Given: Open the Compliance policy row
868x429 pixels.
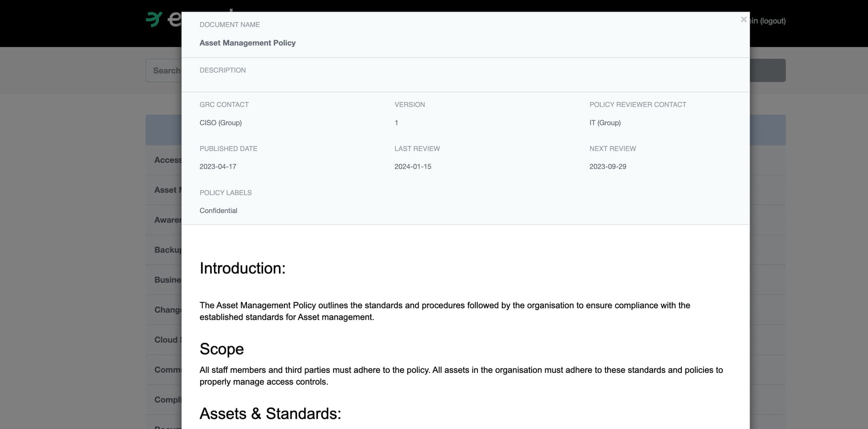Looking at the screenshot, I should point(164,400).
